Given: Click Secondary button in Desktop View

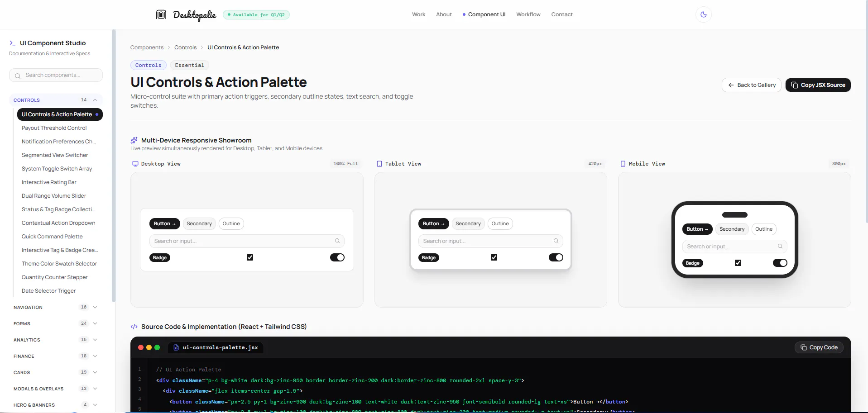Looking at the screenshot, I should (199, 223).
